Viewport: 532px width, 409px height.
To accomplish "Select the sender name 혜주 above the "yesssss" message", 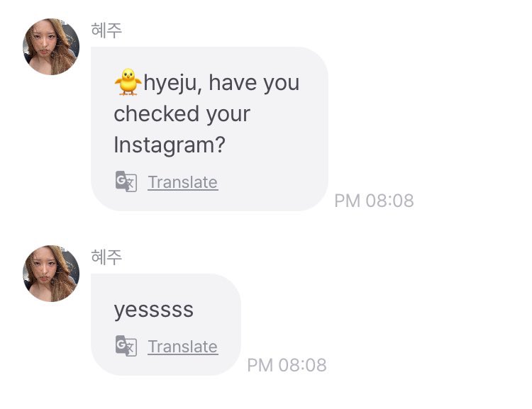I will (107, 257).
